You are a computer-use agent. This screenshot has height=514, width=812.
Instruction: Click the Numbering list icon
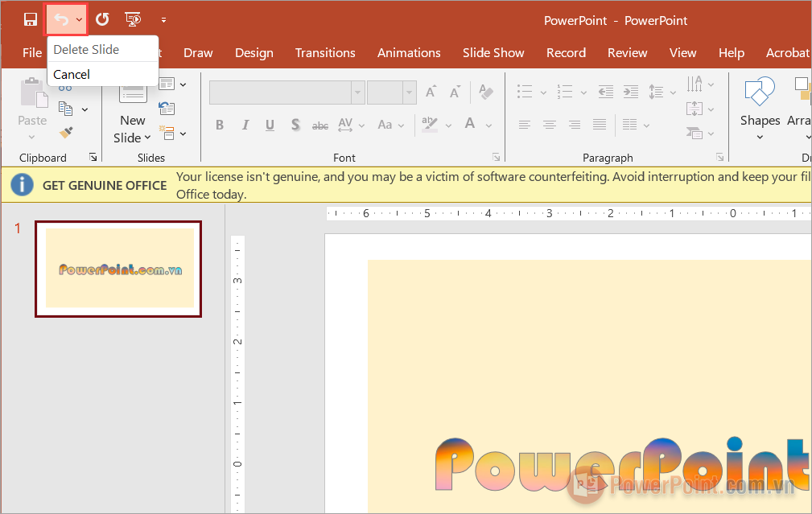pos(564,93)
